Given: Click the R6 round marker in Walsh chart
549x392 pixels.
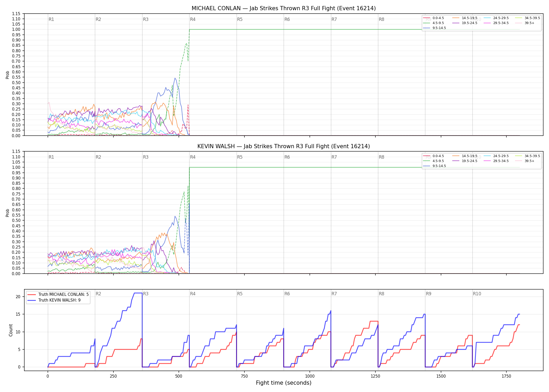Looking at the screenshot, I should (287, 157).
